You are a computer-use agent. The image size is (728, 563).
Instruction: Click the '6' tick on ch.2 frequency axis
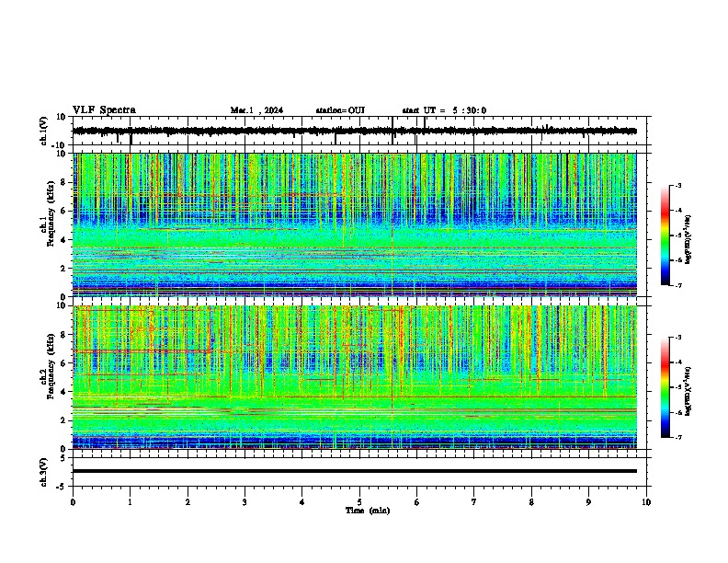(64, 362)
